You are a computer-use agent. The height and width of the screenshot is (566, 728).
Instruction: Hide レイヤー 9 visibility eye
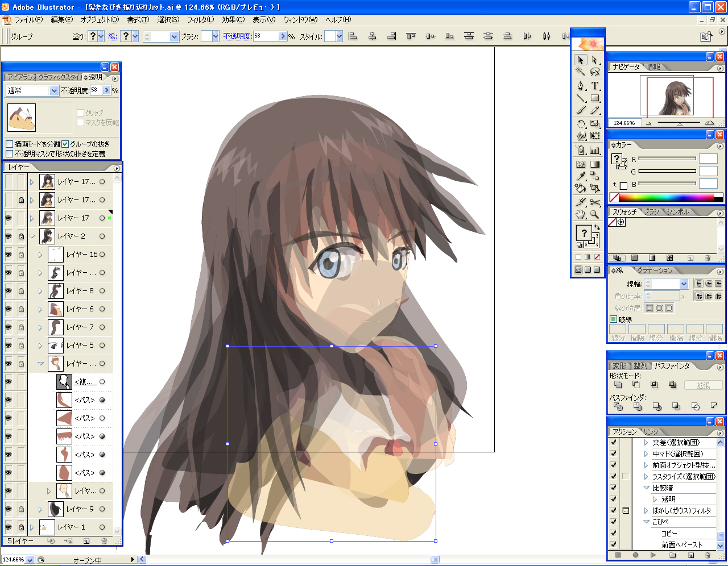[x=9, y=509]
